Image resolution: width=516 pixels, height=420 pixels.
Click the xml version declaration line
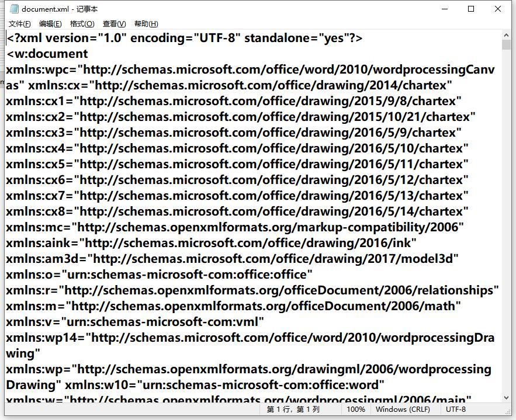point(185,38)
